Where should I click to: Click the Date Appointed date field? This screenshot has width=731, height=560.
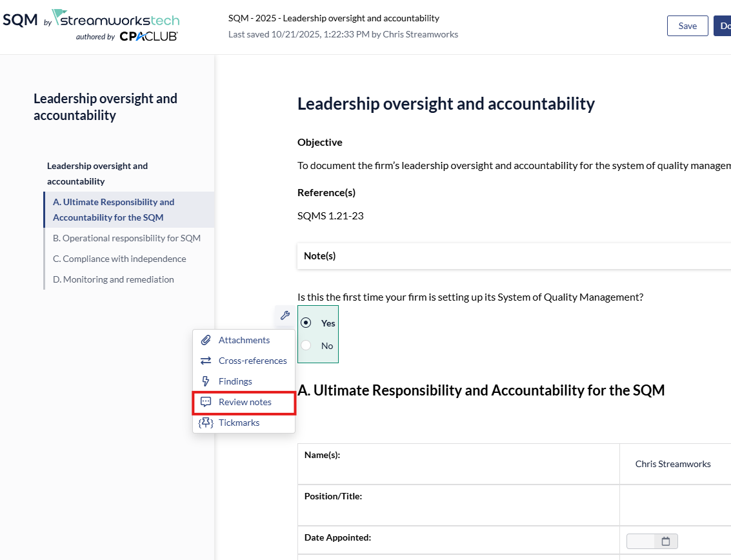[x=640, y=541]
